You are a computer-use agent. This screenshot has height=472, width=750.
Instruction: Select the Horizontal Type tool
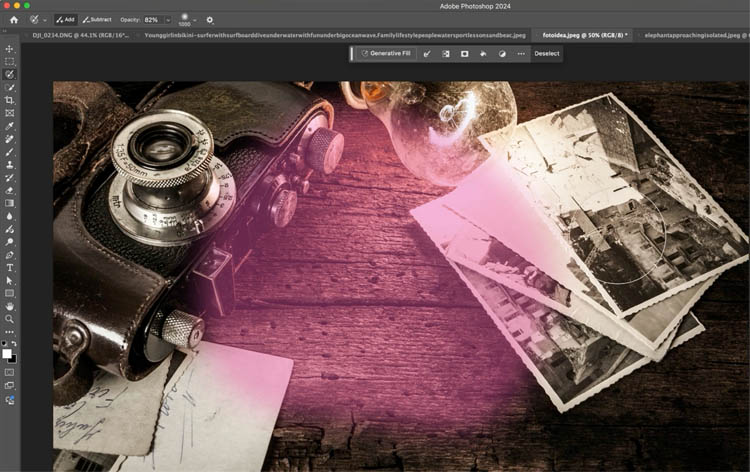(x=9, y=268)
